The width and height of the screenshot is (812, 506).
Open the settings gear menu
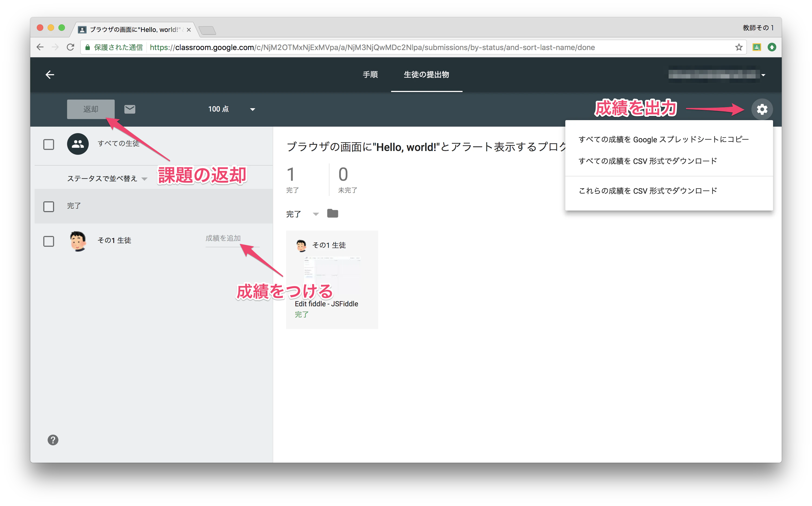click(x=762, y=109)
